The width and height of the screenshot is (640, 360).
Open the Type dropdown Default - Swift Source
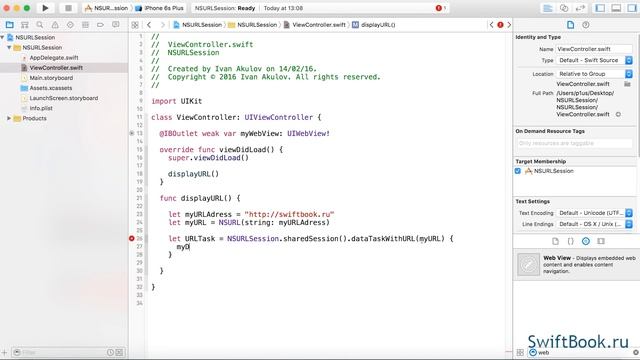click(594, 60)
